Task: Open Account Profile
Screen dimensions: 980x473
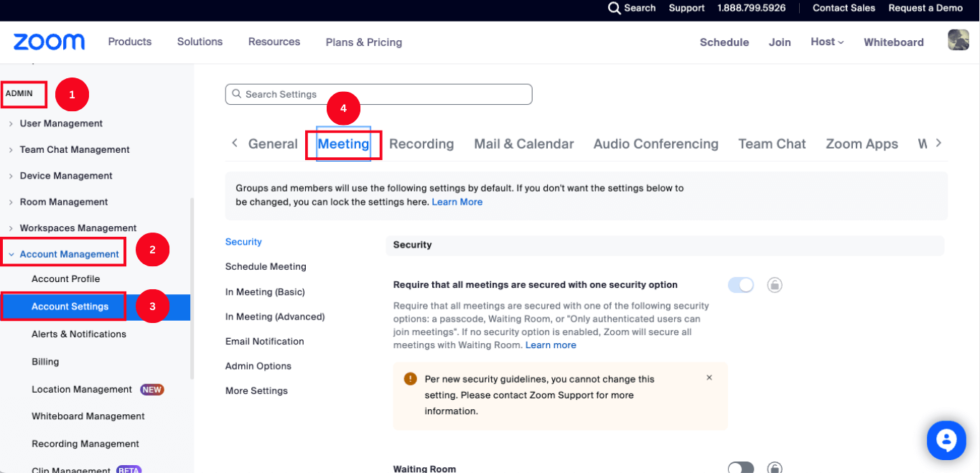Action: click(x=66, y=278)
